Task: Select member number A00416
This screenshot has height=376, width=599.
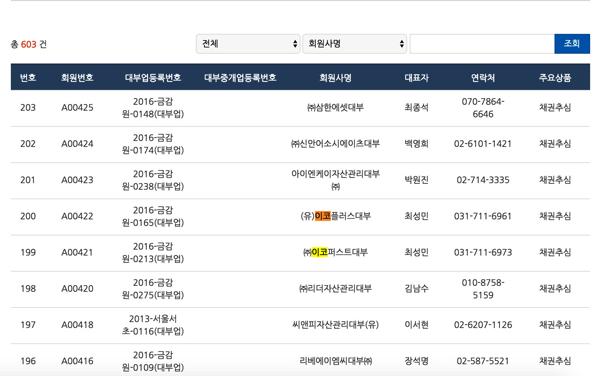Action: [x=77, y=361]
